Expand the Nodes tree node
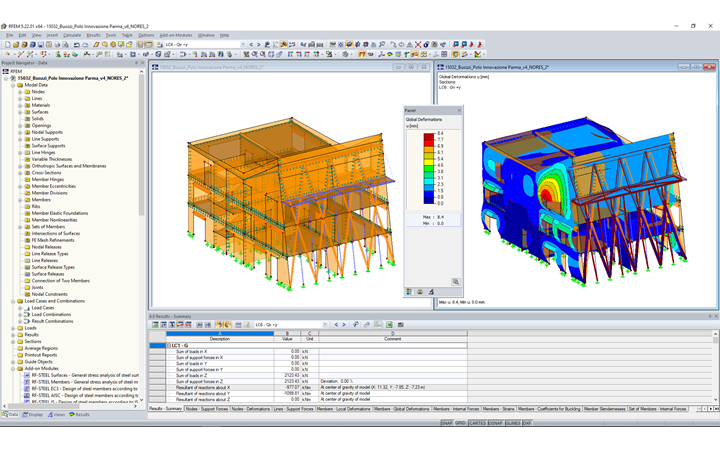The image size is (720, 450). [x=20, y=92]
